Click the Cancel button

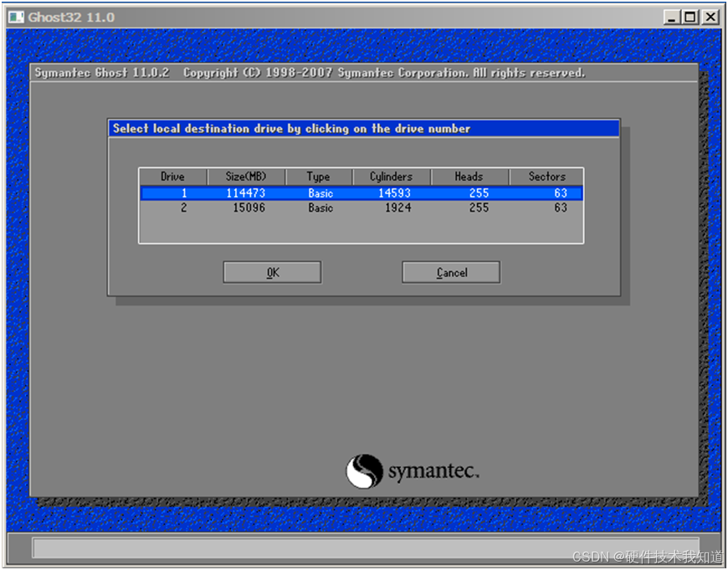point(451,272)
